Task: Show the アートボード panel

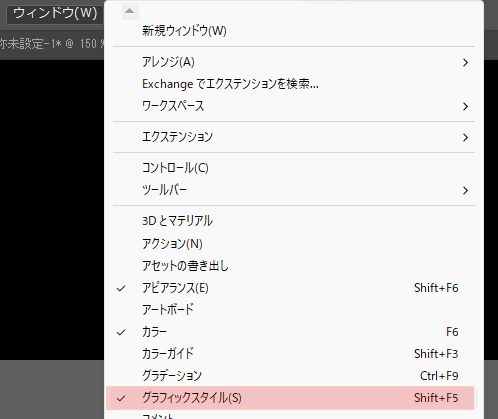Action: [294, 310]
